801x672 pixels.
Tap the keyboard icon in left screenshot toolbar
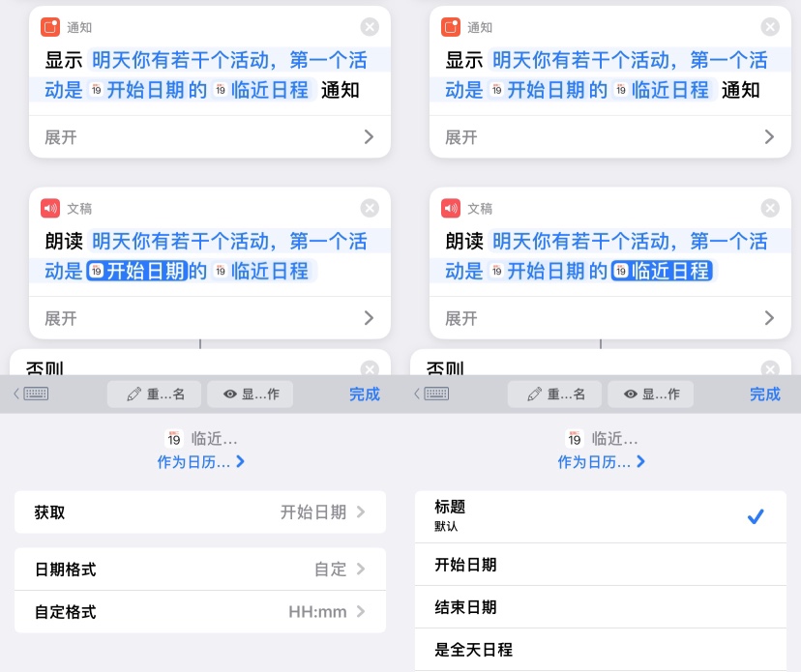pyautogui.click(x=36, y=394)
